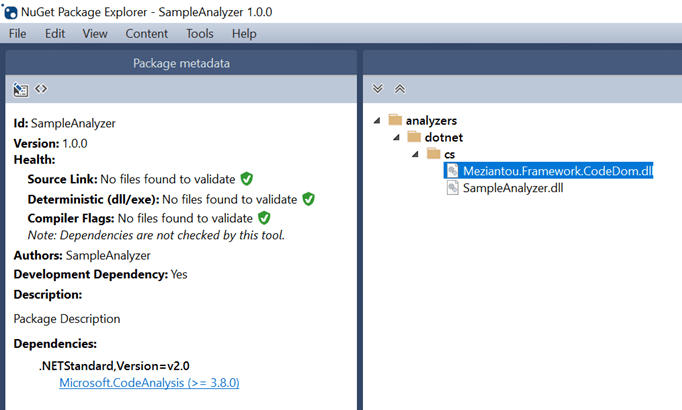Click the view metadata source icon
Image resolution: width=682 pixels, height=410 pixels.
(41, 89)
